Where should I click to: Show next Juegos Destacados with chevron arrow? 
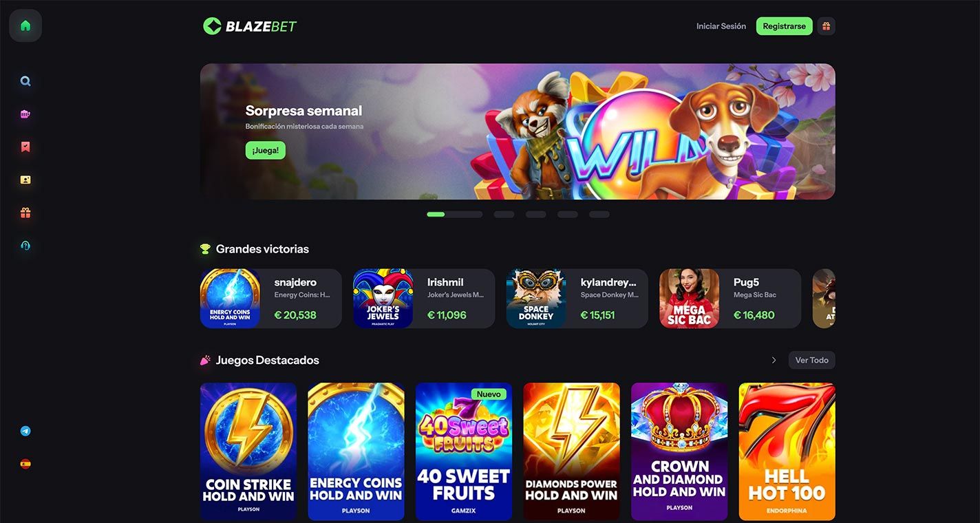[x=774, y=360]
